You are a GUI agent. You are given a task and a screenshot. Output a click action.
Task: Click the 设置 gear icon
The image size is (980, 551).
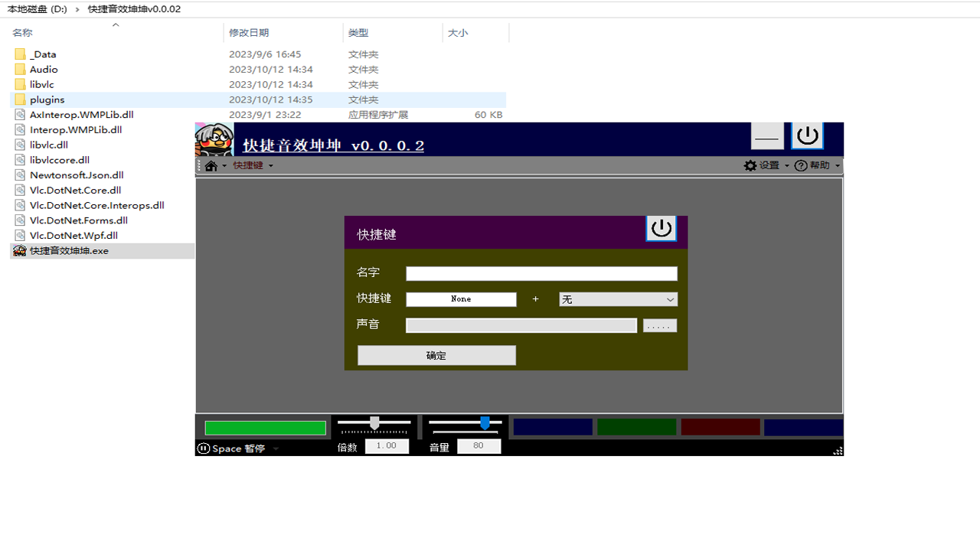(750, 165)
